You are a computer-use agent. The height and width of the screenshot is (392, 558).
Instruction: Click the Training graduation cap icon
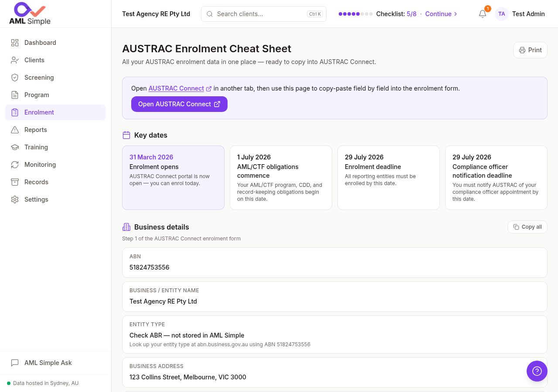15,147
